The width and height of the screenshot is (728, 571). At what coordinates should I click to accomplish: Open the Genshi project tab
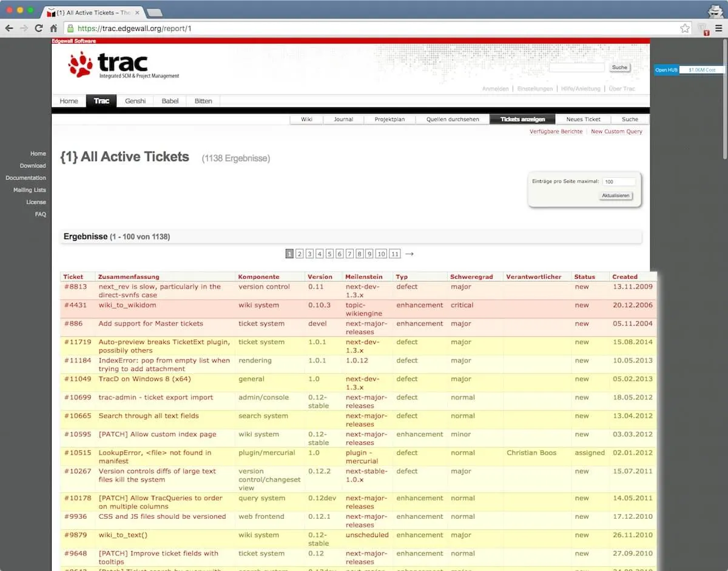pos(135,101)
